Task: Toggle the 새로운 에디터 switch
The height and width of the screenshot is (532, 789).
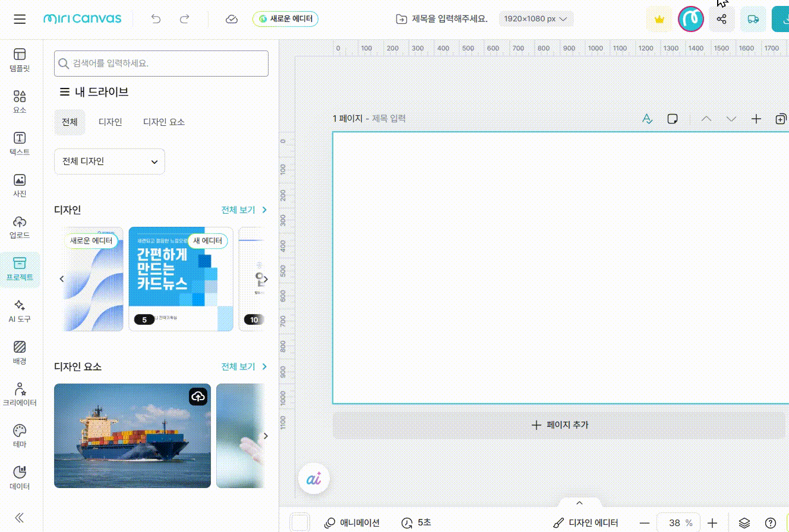Action: pyautogui.click(x=285, y=19)
